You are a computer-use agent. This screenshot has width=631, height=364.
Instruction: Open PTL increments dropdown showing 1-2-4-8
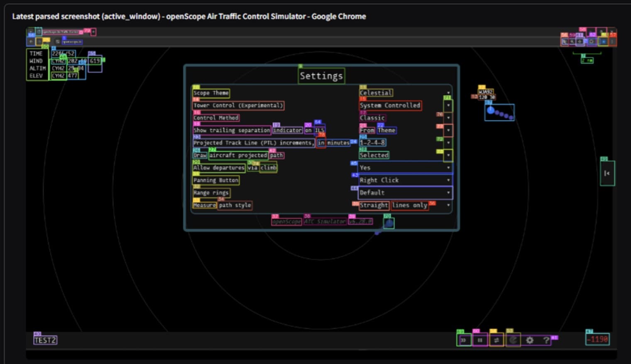point(405,143)
